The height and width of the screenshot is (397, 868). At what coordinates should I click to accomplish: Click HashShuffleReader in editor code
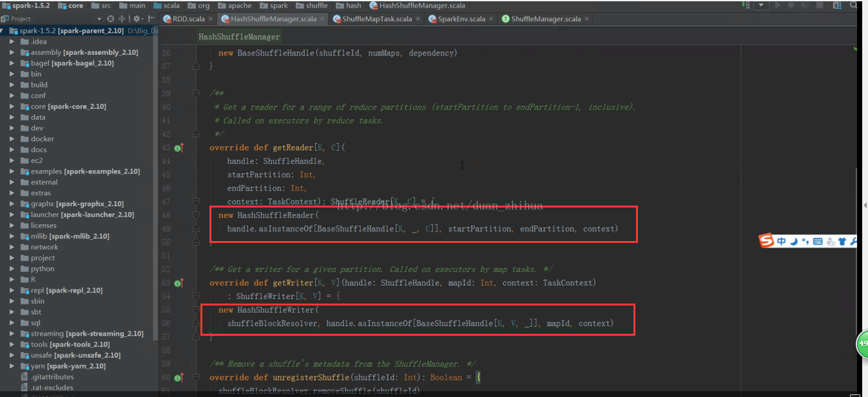[x=276, y=215]
